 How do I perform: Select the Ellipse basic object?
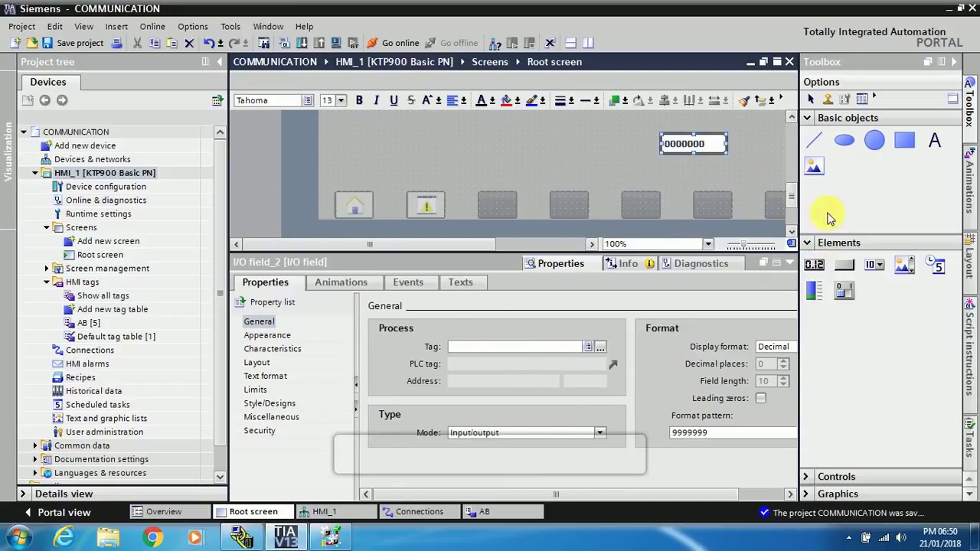pos(844,140)
